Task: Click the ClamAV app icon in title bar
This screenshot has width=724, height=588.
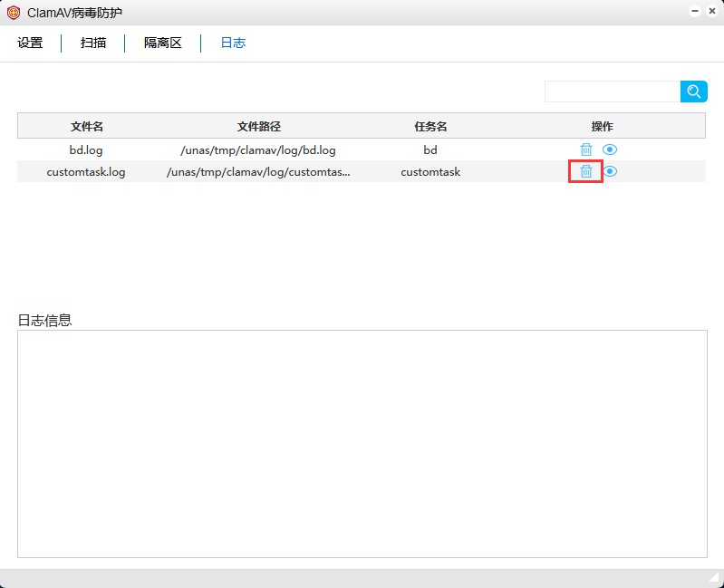Action: click(x=14, y=13)
